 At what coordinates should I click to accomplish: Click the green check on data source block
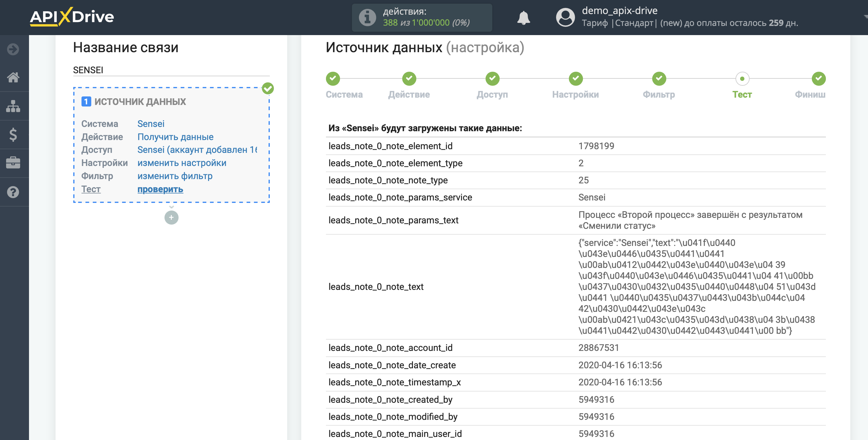click(x=268, y=88)
